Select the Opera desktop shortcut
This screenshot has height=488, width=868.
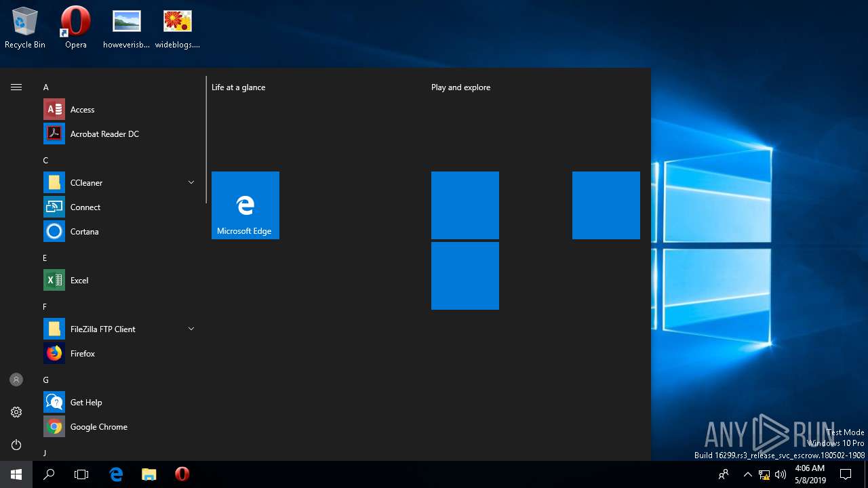(x=76, y=28)
